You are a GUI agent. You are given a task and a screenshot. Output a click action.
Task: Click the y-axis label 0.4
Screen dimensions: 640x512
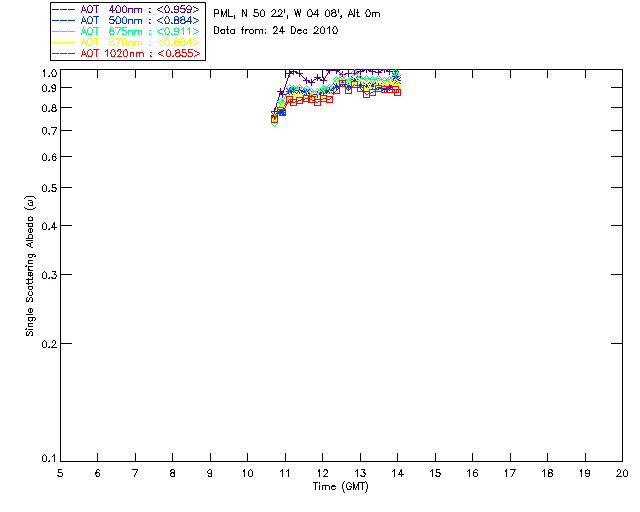click(x=49, y=226)
